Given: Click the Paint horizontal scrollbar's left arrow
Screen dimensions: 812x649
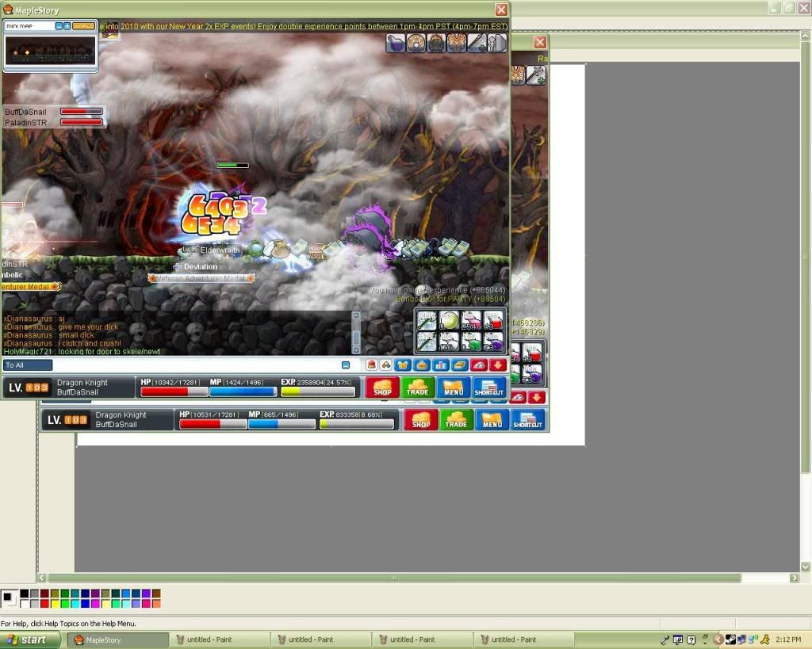Looking at the screenshot, I should coord(42,578).
